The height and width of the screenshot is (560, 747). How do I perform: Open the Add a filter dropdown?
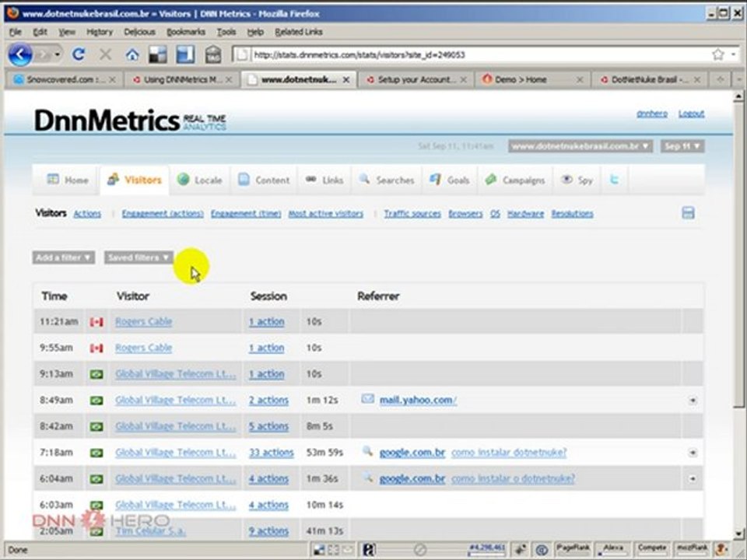63,257
